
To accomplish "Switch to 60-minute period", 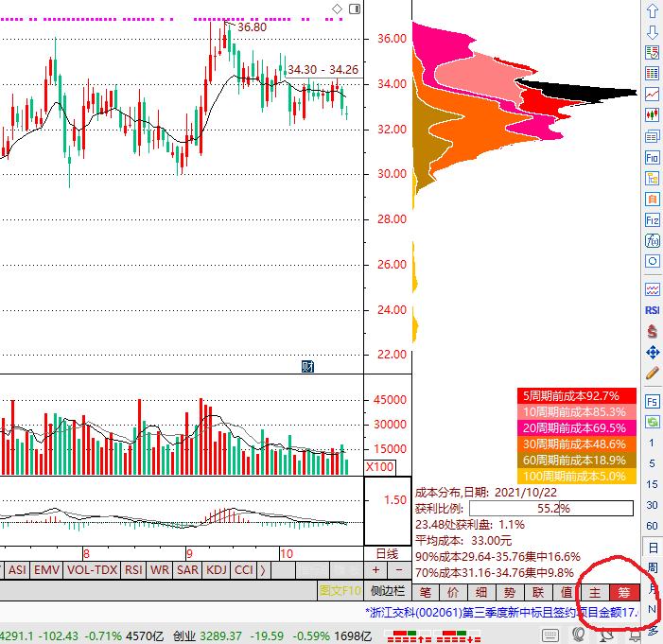I will pos(652,526).
